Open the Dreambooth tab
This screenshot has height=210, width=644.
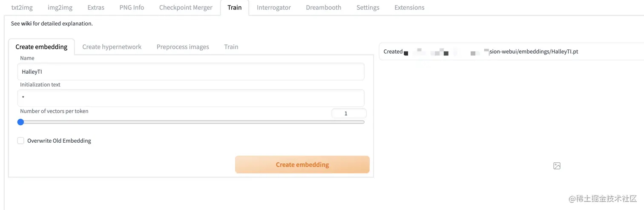click(x=323, y=7)
